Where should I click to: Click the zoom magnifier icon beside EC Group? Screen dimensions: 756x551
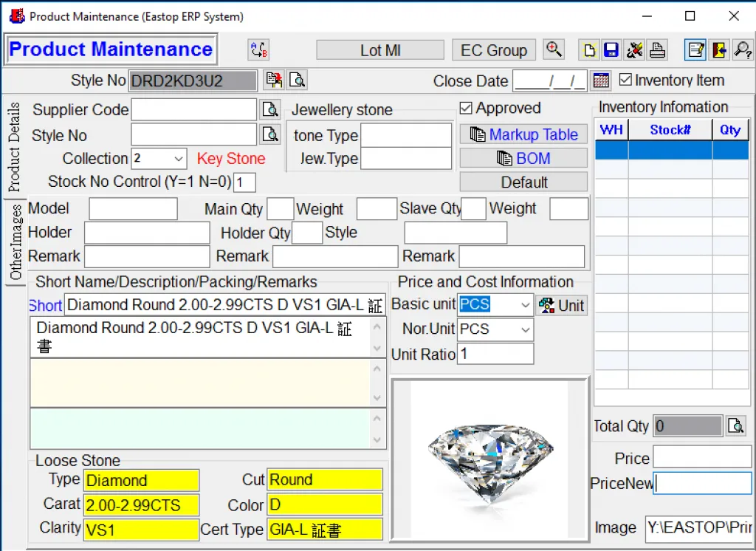(554, 49)
